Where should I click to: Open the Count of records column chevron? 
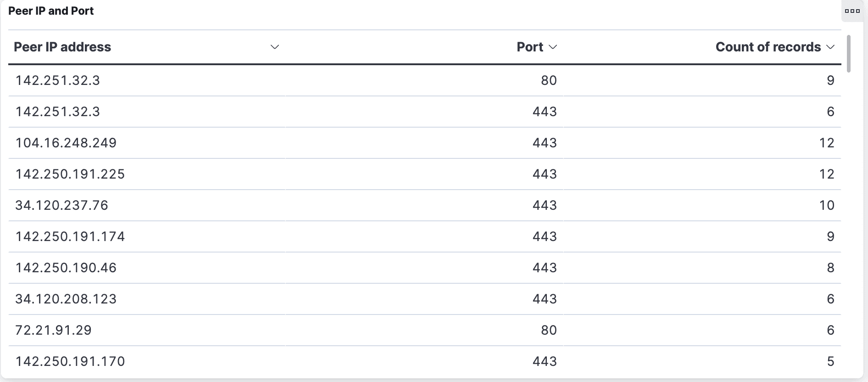point(830,47)
